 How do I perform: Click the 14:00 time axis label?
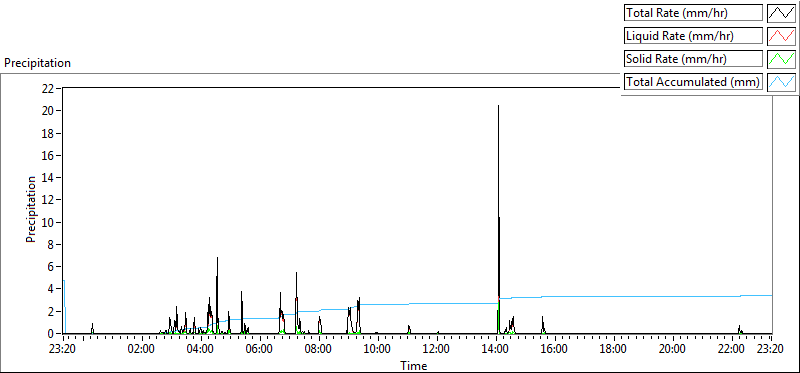[x=495, y=349]
